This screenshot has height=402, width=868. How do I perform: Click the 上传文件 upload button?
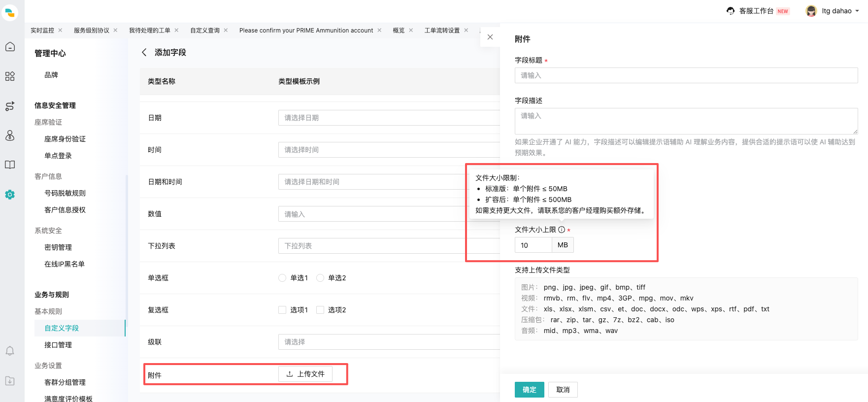[x=305, y=374]
